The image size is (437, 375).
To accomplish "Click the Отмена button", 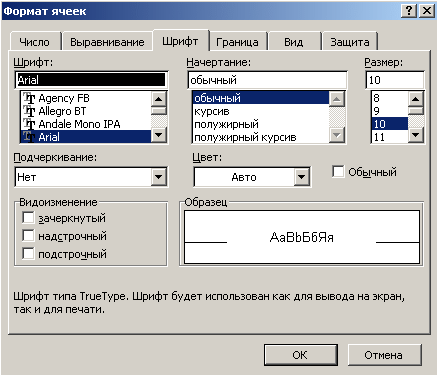I will tap(384, 355).
